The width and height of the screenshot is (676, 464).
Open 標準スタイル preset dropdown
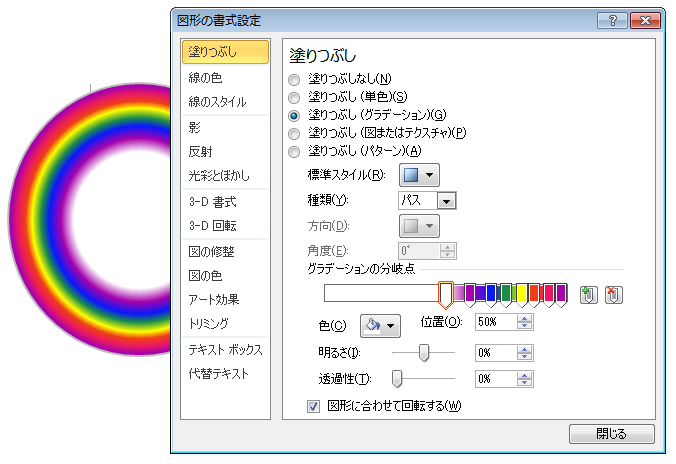coord(419,175)
